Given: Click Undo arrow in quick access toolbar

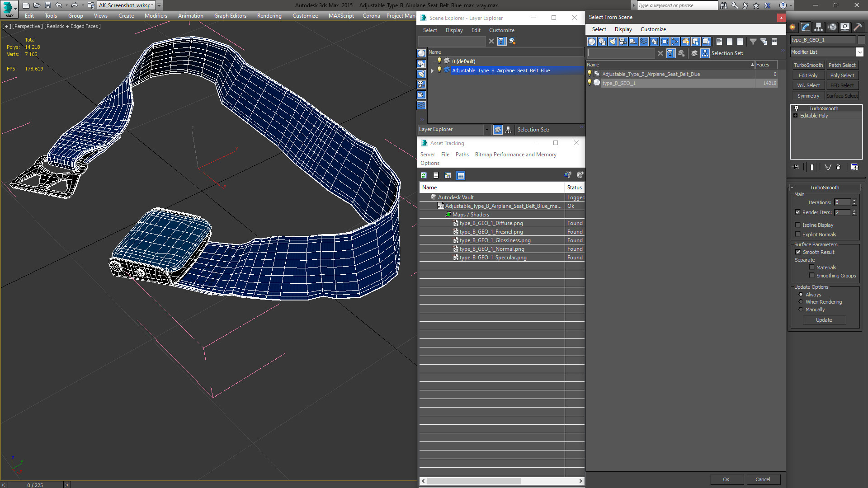Looking at the screenshot, I should coord(58,5).
